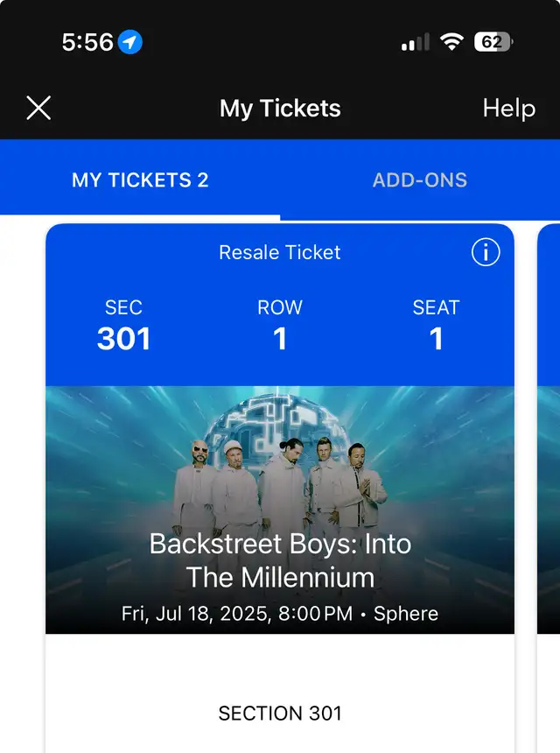Tap the location arrow icon in status bar

pos(130,42)
